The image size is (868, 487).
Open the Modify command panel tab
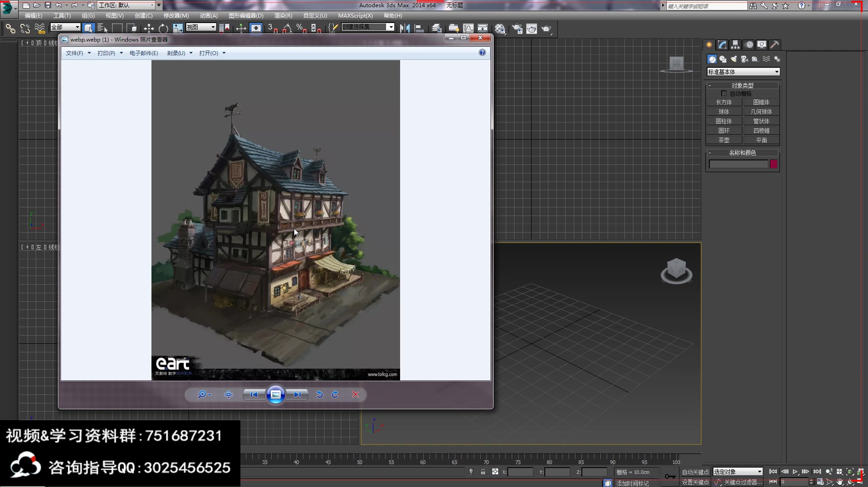[722, 45]
